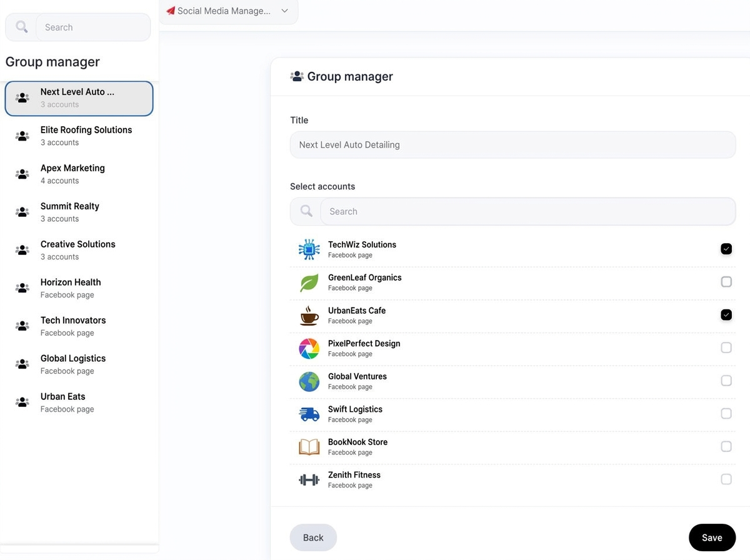
Task: Click the Title input field
Action: (512, 144)
